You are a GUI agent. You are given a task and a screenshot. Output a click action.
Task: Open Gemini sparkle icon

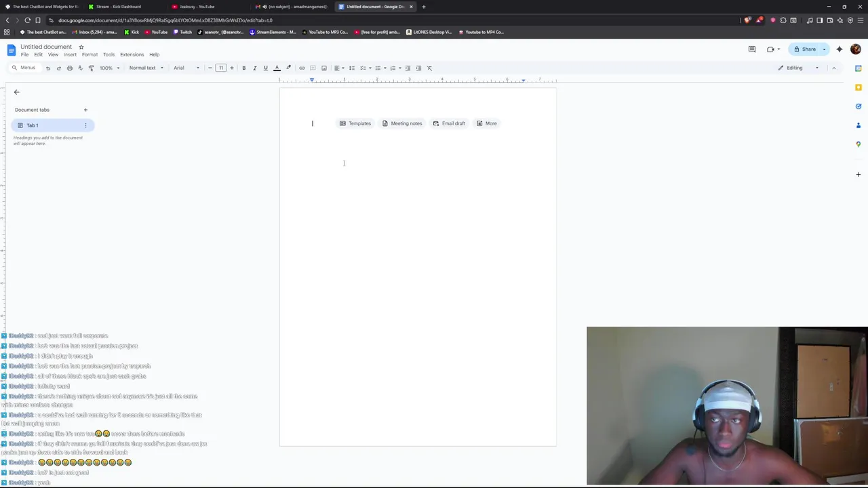tap(840, 49)
